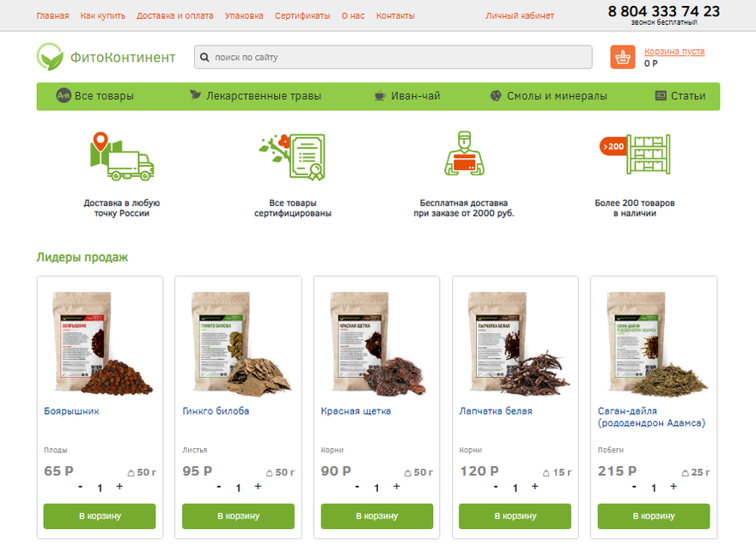The width and height of the screenshot is (756, 547).
Task: Click the tea cup icon beside Иван-чай
Action: pos(380,96)
